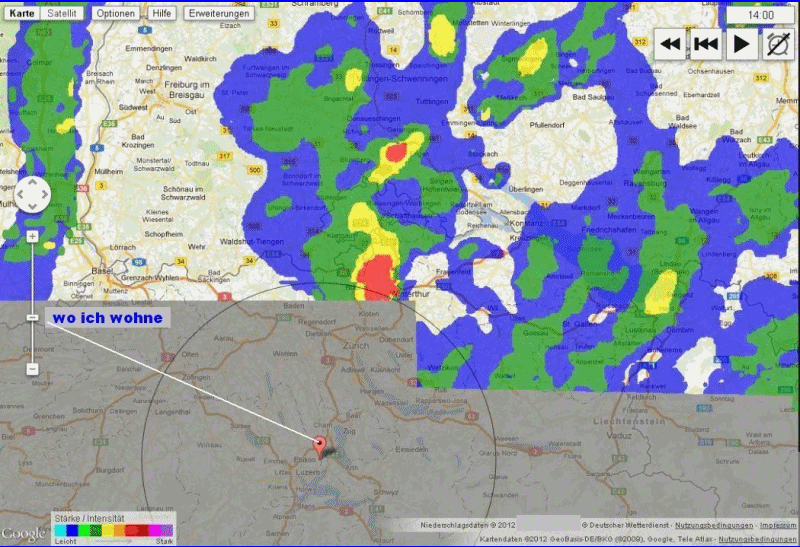Click the rewind button in playback controls

670,44
